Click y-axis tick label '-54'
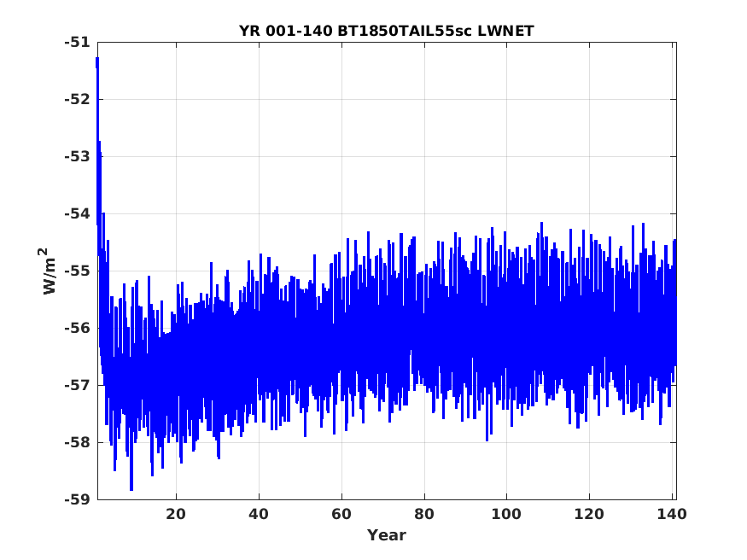The height and width of the screenshot is (560, 747). tap(77, 213)
